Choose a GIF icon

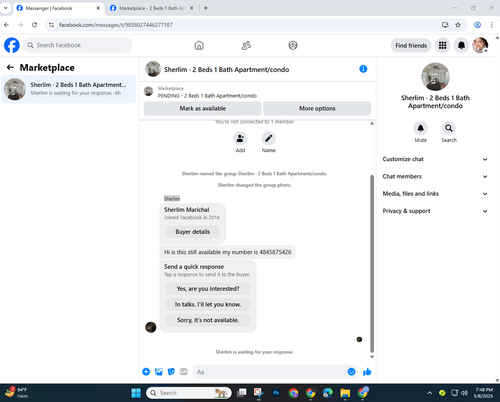184,372
